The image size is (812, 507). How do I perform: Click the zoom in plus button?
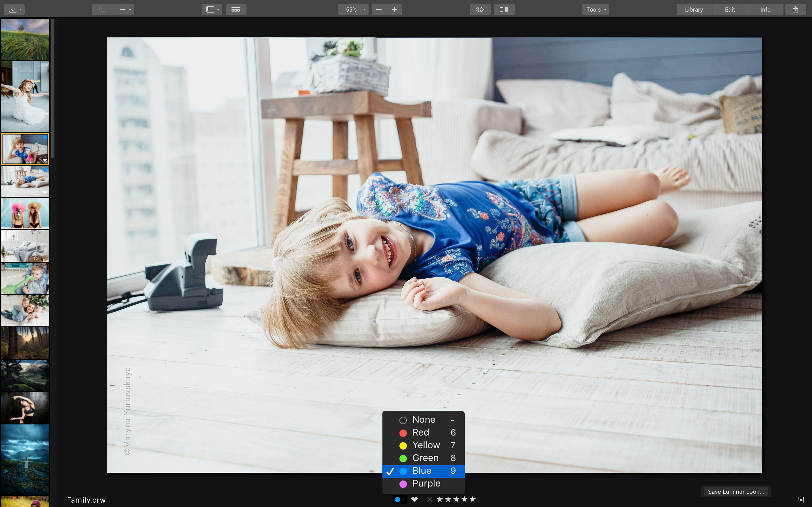coord(395,9)
